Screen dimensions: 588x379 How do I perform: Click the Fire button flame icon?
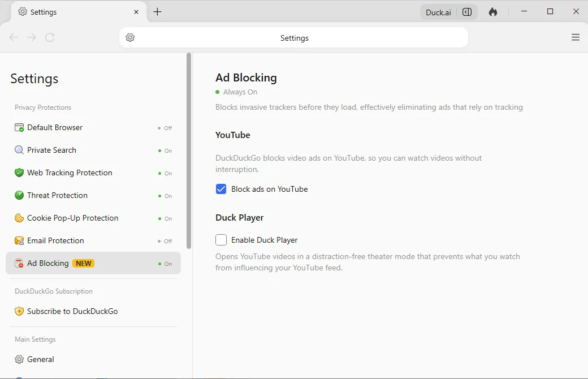tap(493, 12)
